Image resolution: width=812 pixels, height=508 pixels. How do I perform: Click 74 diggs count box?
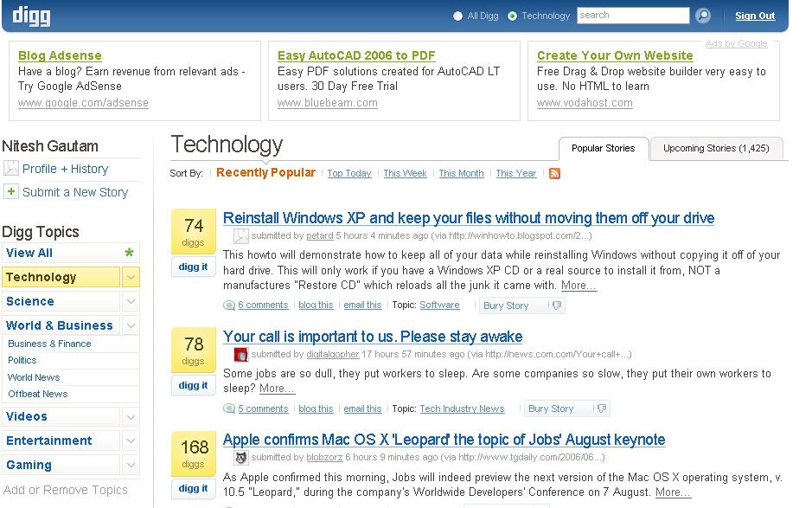pyautogui.click(x=194, y=231)
